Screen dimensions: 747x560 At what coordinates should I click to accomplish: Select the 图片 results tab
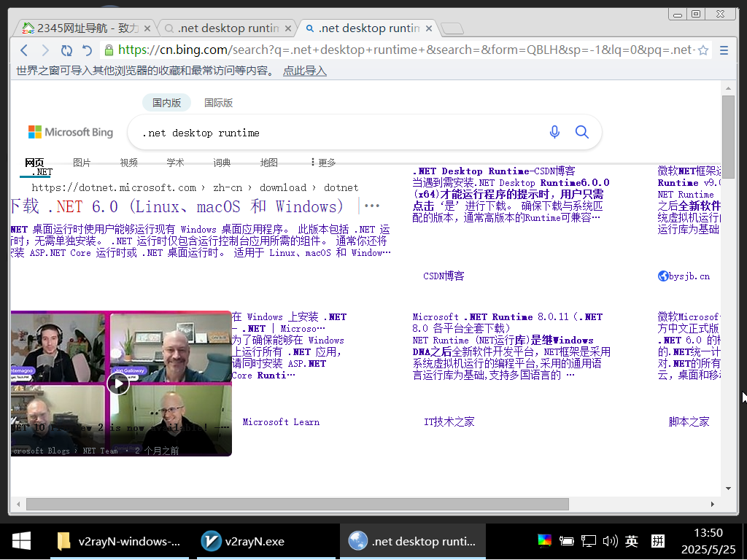pos(82,163)
